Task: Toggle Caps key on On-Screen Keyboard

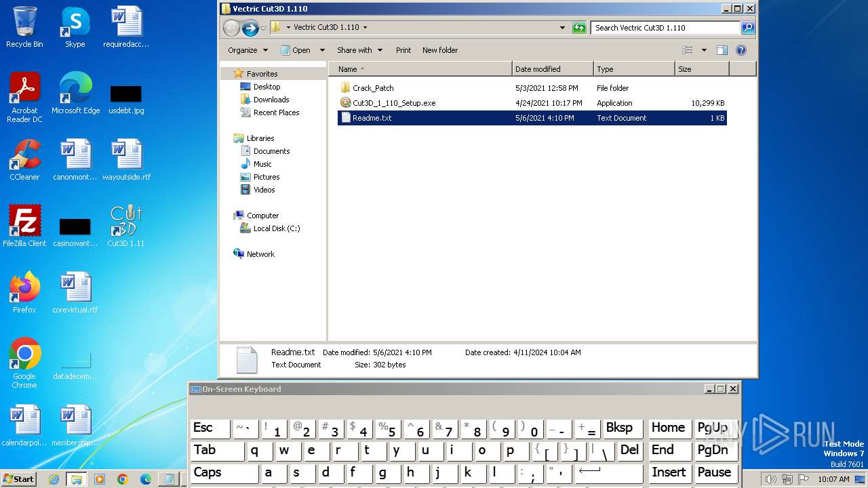Action: [x=224, y=473]
